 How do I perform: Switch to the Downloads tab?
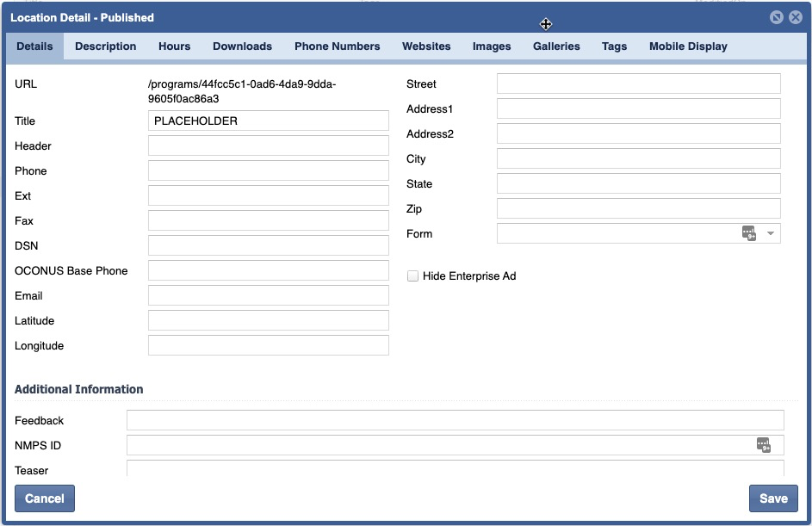pos(242,46)
